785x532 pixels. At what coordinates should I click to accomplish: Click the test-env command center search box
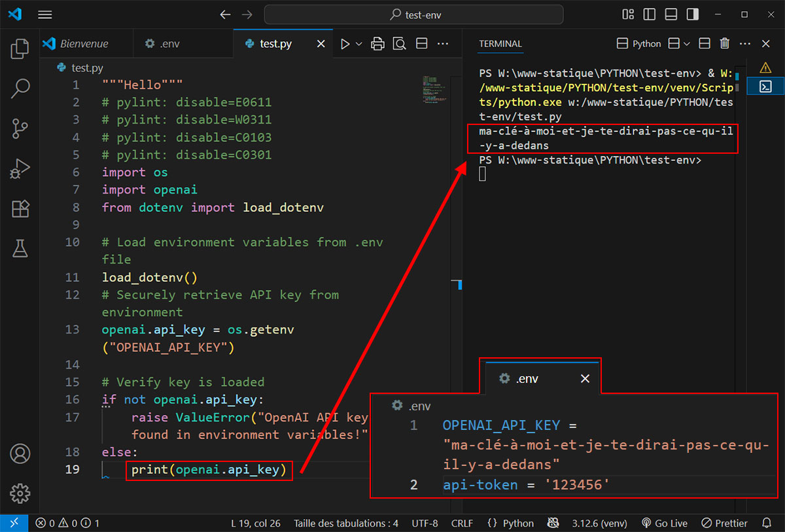[x=413, y=14]
